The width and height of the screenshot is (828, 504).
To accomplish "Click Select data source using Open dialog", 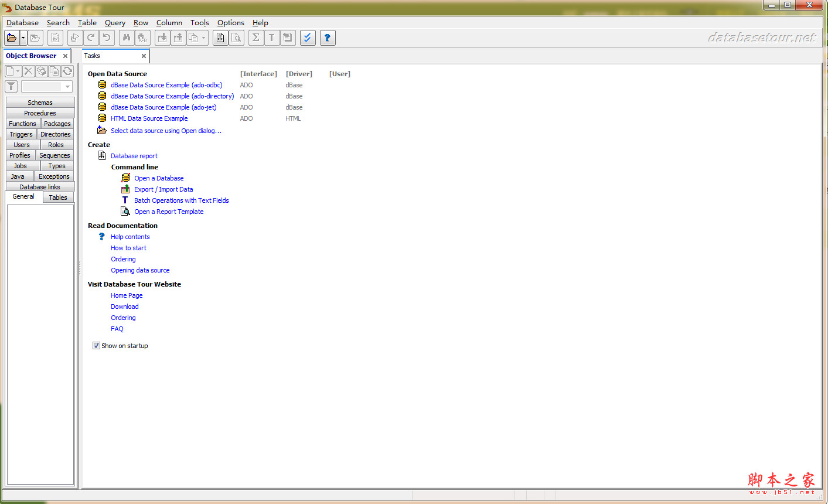I will pos(166,131).
